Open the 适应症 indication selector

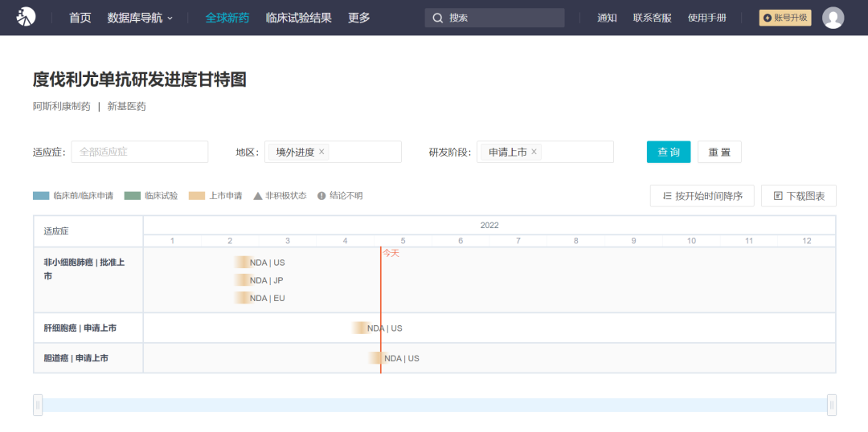click(140, 152)
